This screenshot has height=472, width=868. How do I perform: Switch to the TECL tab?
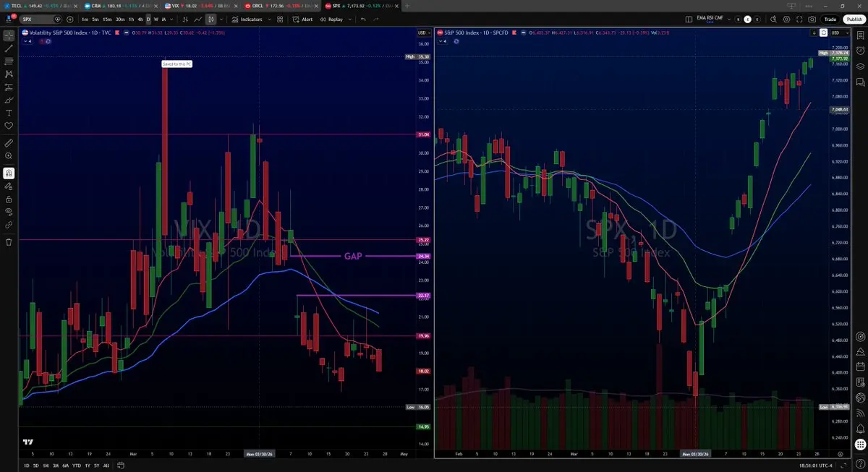pyautogui.click(x=41, y=6)
